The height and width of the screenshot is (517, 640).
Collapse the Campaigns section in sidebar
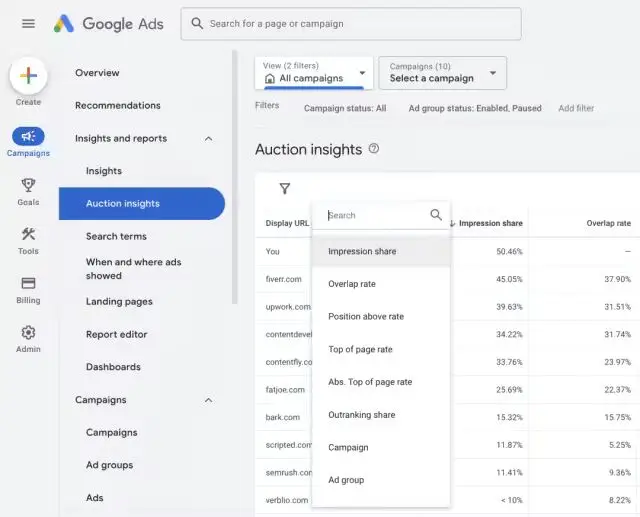(x=208, y=400)
